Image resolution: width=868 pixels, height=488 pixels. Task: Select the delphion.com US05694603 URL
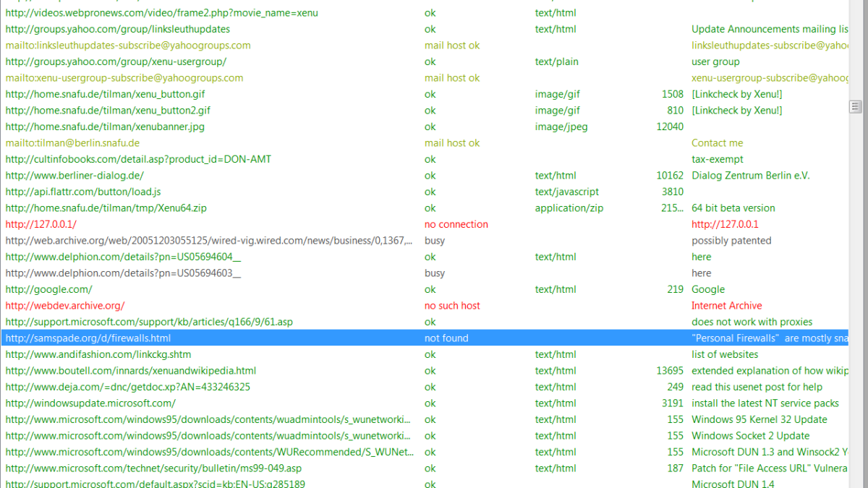[x=123, y=273]
